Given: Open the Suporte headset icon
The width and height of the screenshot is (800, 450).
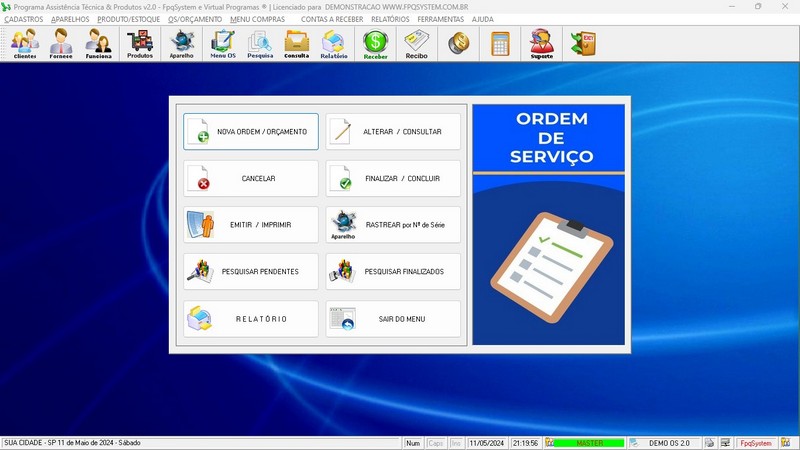Looking at the screenshot, I should coord(541,44).
